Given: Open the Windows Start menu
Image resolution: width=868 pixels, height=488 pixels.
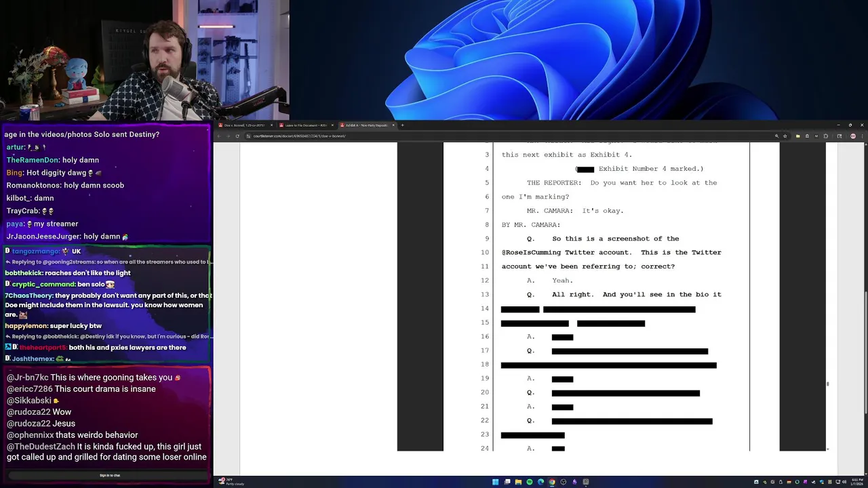Looking at the screenshot, I should (496, 482).
